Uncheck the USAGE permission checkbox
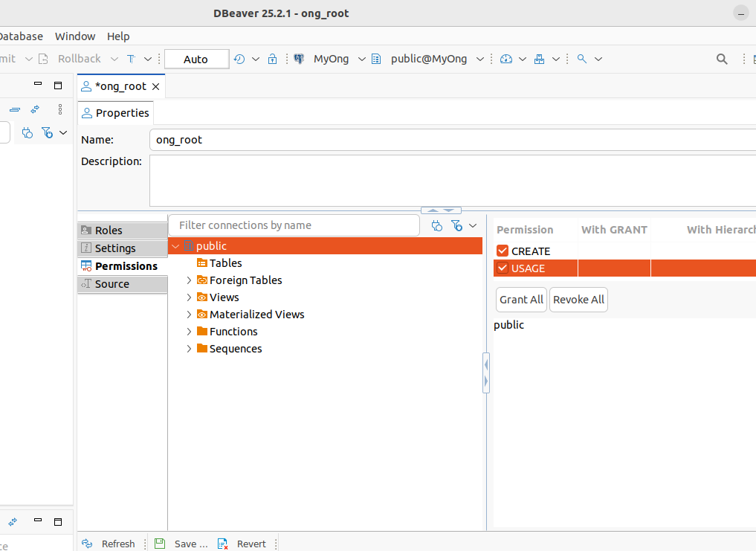This screenshot has width=756, height=551. click(503, 268)
